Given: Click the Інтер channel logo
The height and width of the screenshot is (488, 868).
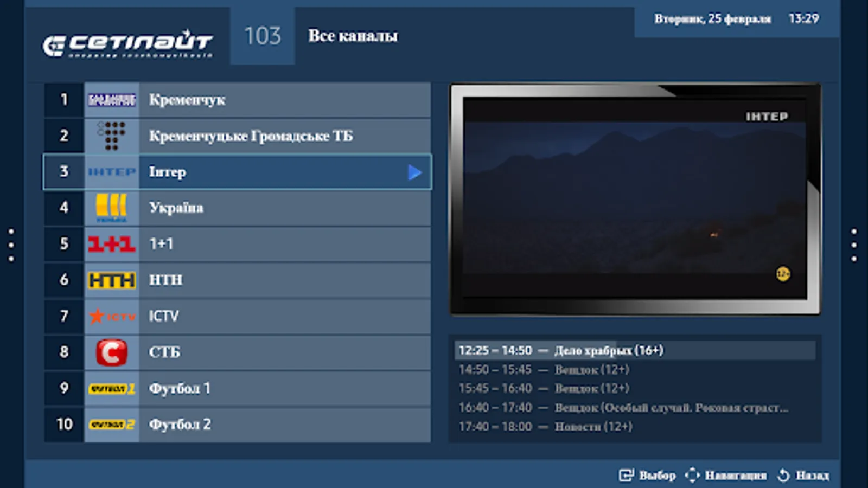Looking at the screenshot, I should click(112, 172).
